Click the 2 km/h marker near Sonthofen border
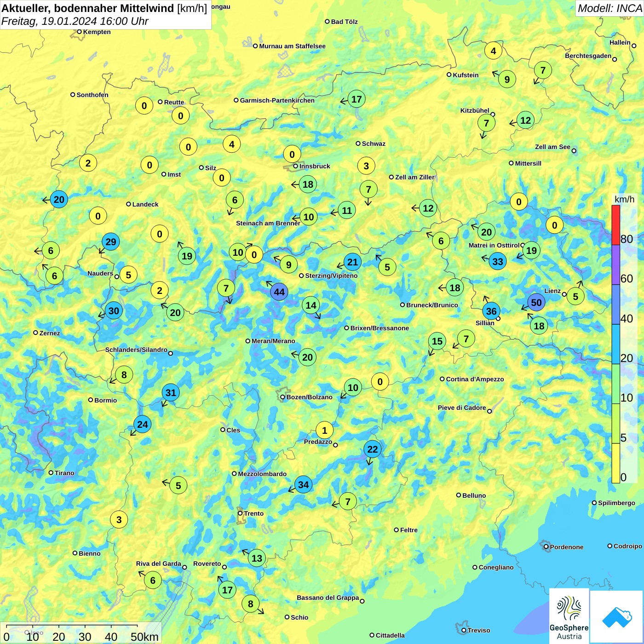644x644 pixels. (x=88, y=163)
